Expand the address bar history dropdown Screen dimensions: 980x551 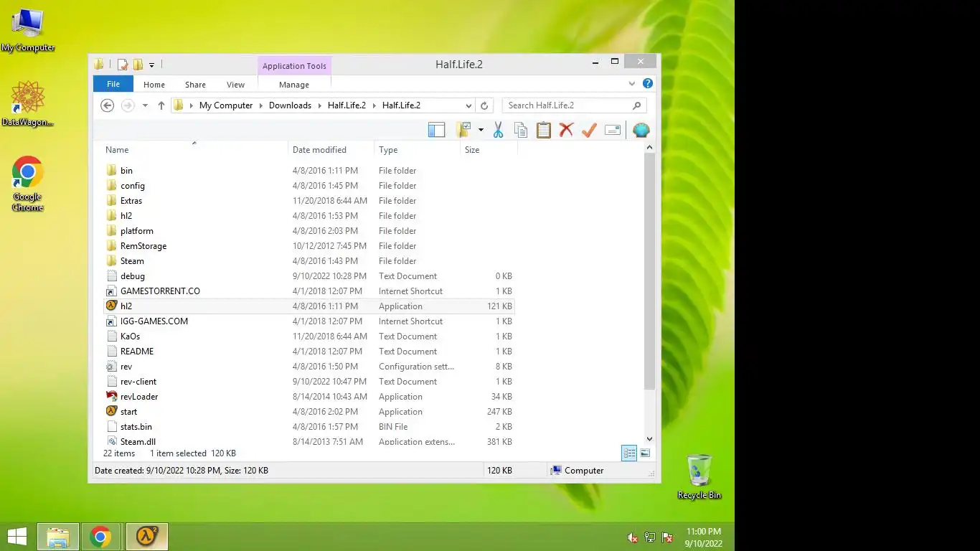(x=469, y=105)
